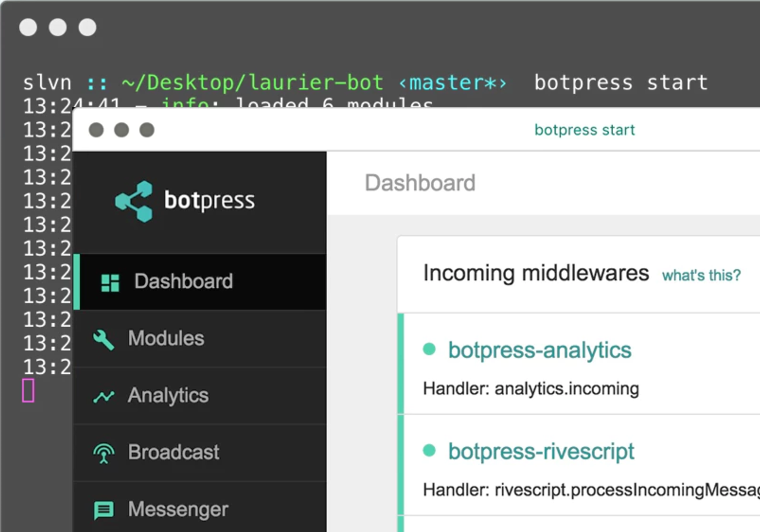This screenshot has width=760, height=532.
Task: Open the Modules section from the sidebar
Action: pyautogui.click(x=166, y=339)
